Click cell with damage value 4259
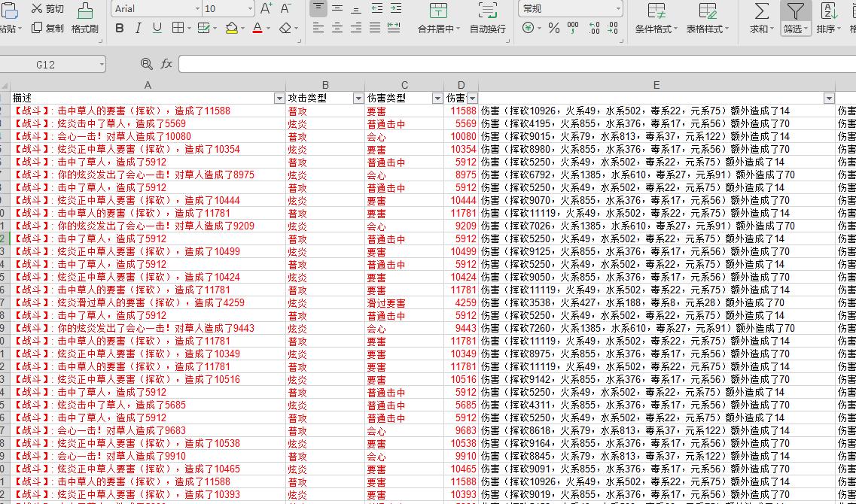856x504 pixels. (x=461, y=302)
